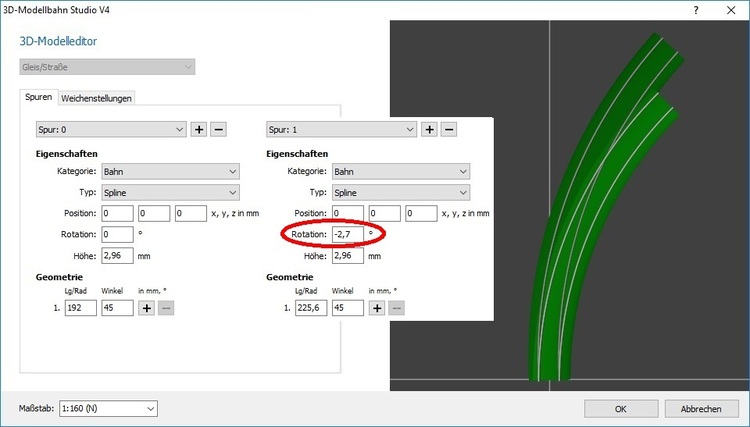Close the 3D-Modellbahn Studio dialog
The image size is (750, 427).
pos(731,10)
